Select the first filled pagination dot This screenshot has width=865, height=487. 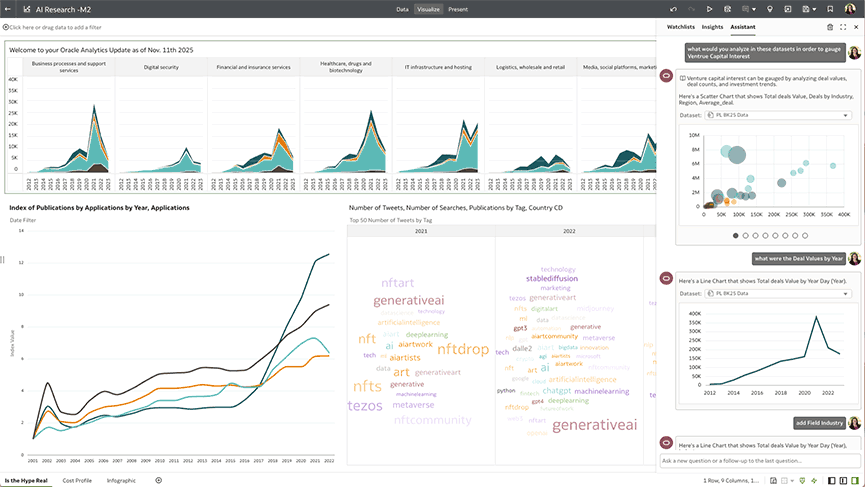(736, 236)
